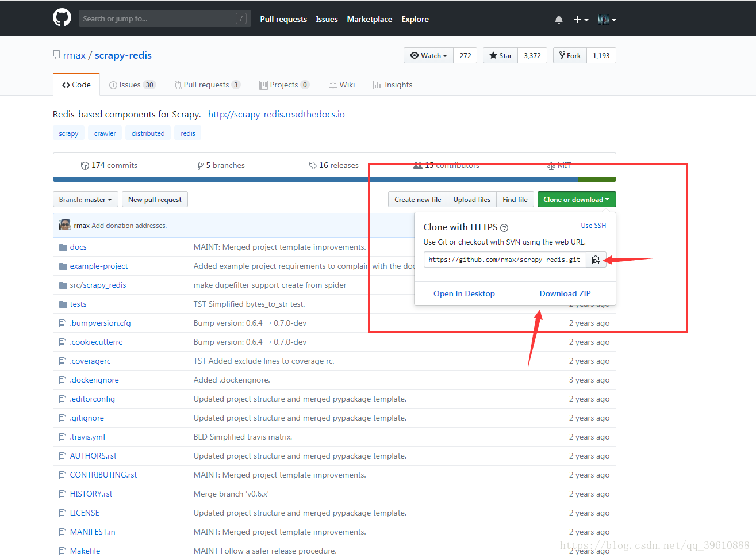This screenshot has width=756, height=557.
Task: Open Marketplace in top navigation
Action: click(x=370, y=19)
